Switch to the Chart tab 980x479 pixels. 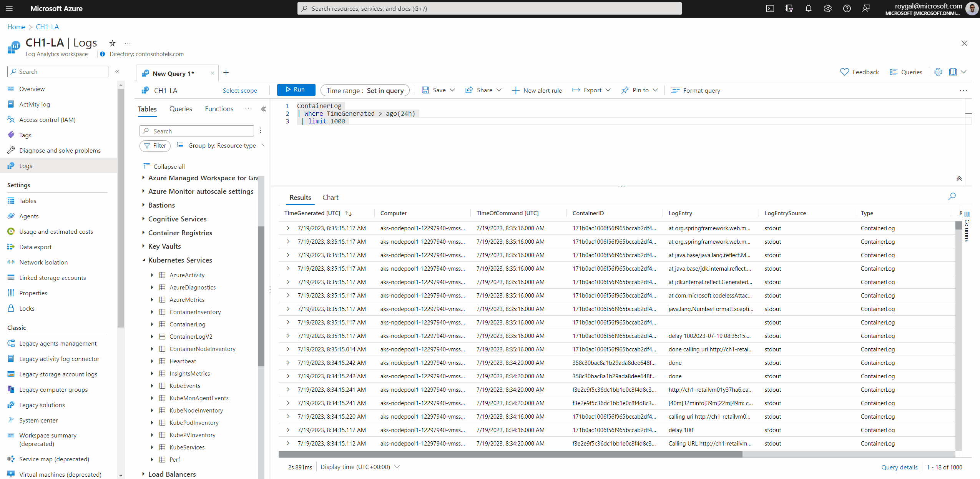coord(330,197)
